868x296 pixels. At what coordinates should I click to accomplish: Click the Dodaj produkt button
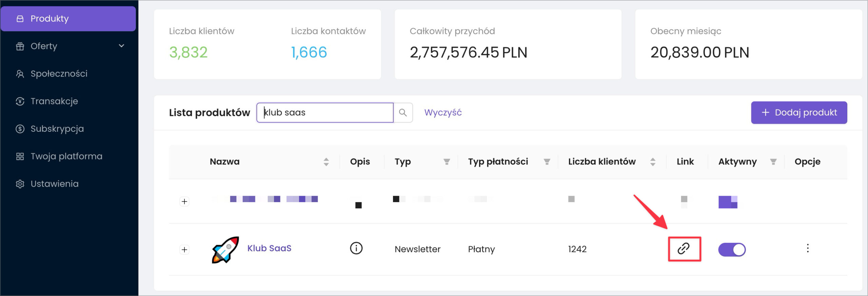click(799, 113)
